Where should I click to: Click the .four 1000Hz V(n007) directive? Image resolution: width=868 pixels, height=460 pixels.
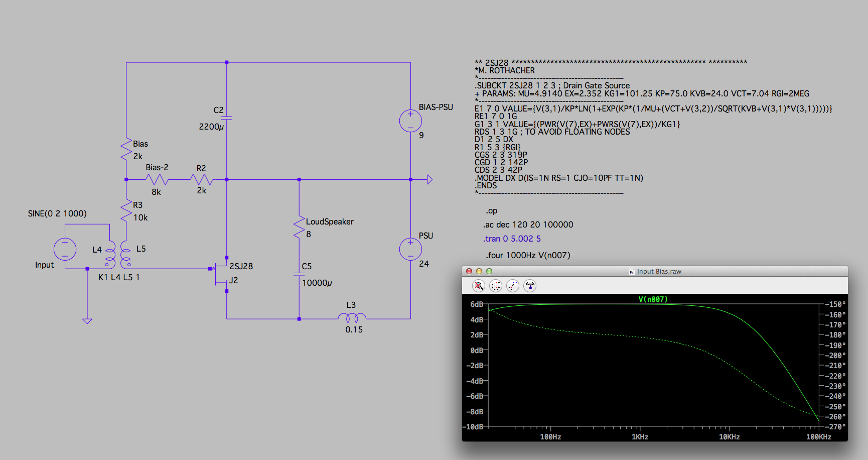(x=528, y=256)
